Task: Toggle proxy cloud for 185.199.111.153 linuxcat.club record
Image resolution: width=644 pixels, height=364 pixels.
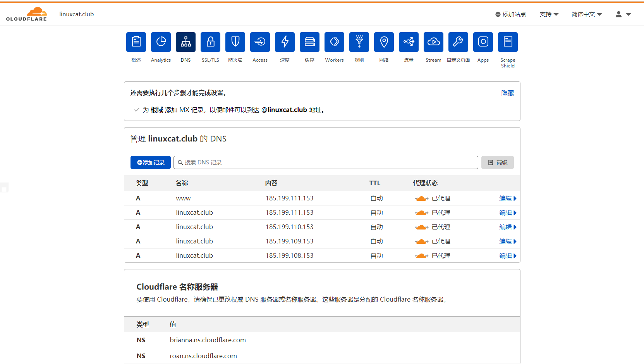Action: point(421,213)
